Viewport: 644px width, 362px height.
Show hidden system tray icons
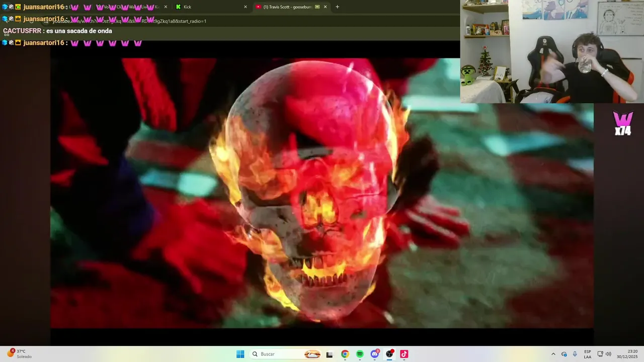(553, 354)
